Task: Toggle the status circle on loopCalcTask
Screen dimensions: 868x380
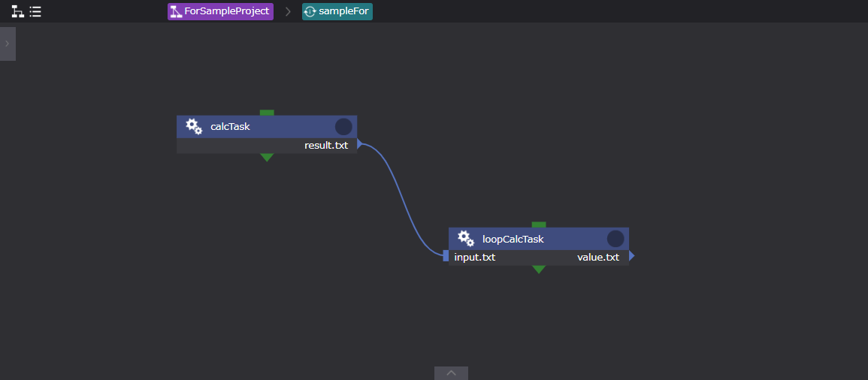Action: (615, 239)
